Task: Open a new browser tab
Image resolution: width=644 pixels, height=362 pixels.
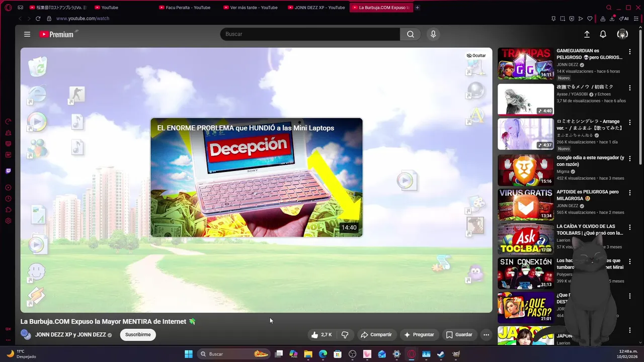Action: tap(418, 8)
